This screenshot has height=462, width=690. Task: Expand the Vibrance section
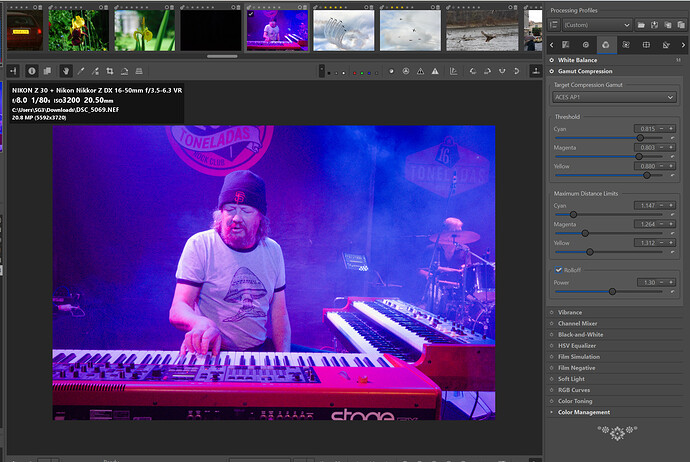tap(570, 313)
